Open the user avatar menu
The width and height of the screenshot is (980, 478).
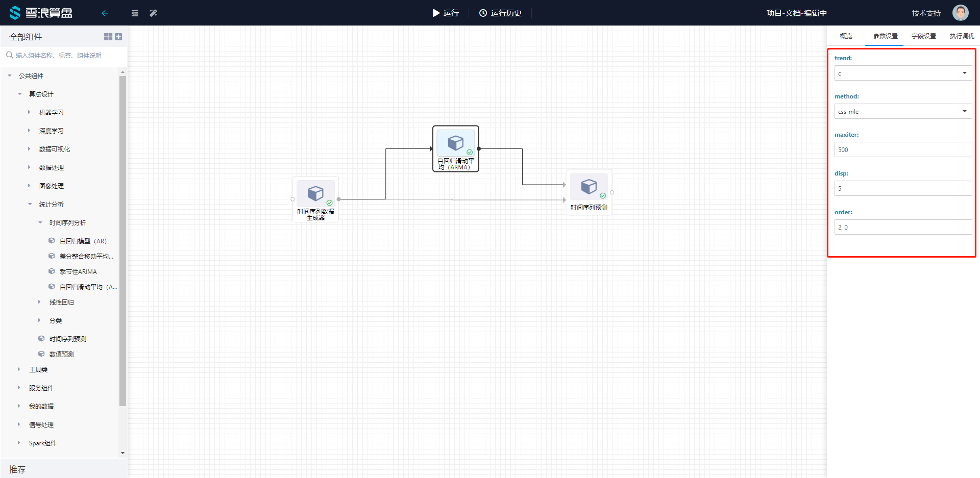(960, 13)
